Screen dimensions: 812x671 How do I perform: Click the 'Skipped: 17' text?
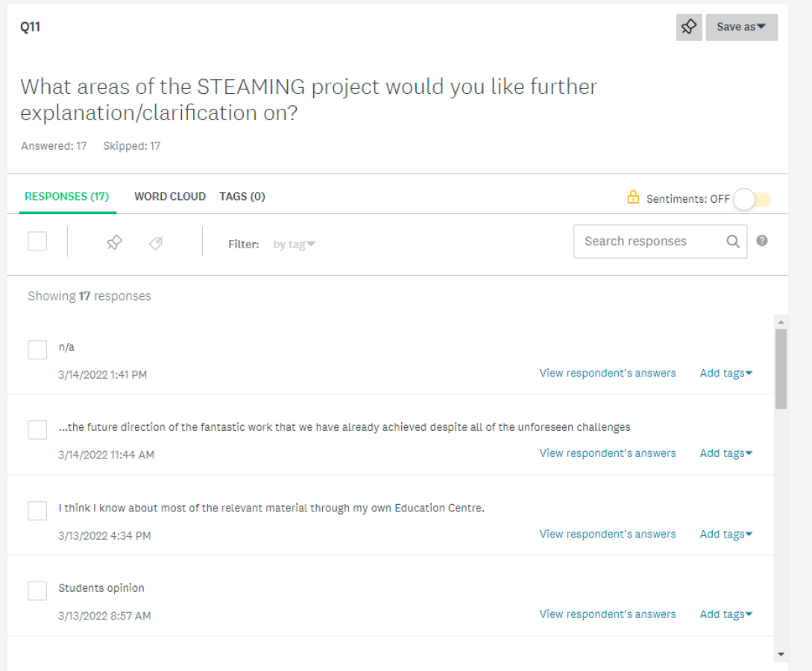click(x=131, y=147)
